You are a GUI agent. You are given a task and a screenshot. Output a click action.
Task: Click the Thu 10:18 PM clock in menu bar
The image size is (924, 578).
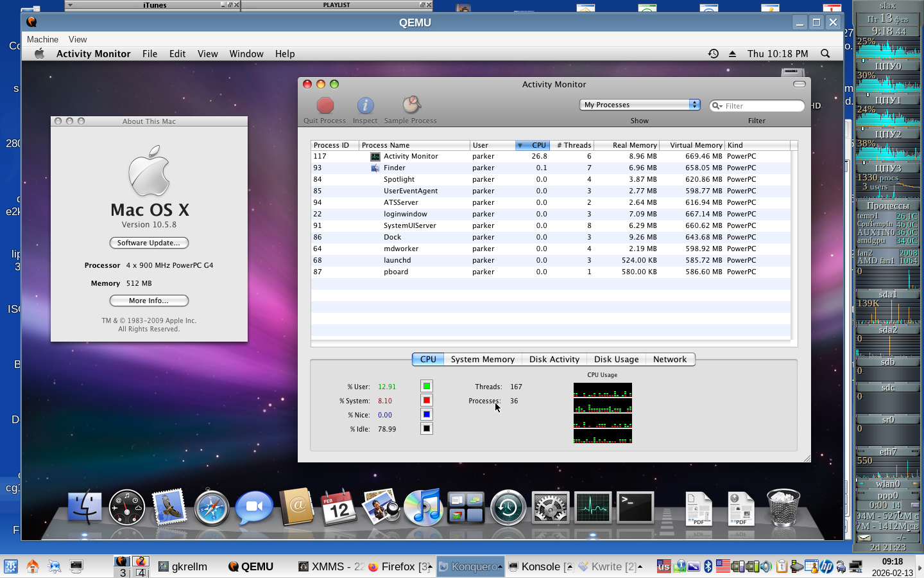[778, 54]
